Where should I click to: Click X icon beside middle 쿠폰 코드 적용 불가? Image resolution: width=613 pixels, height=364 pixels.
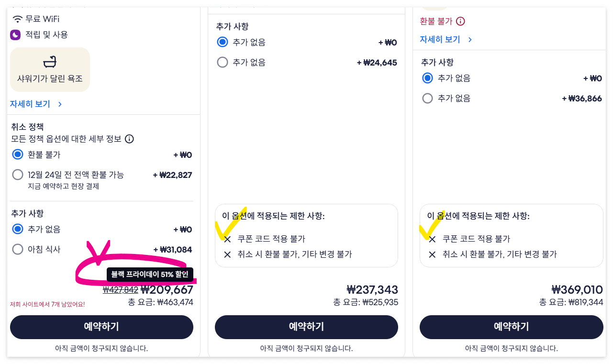(x=227, y=239)
